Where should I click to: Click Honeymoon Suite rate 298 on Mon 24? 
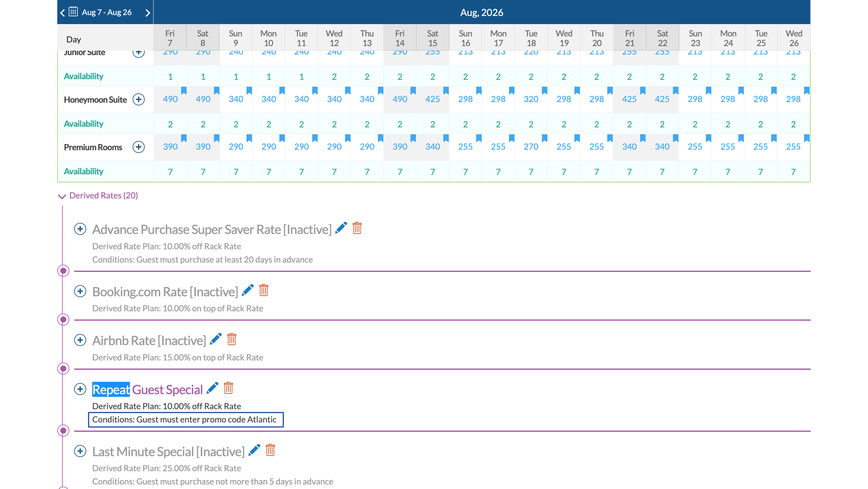pos(728,99)
